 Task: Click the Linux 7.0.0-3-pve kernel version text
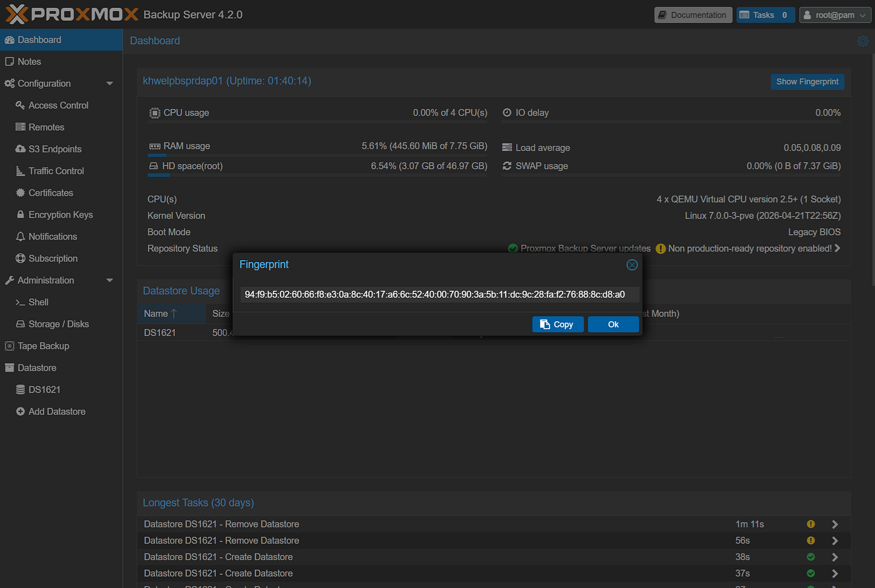click(x=762, y=216)
